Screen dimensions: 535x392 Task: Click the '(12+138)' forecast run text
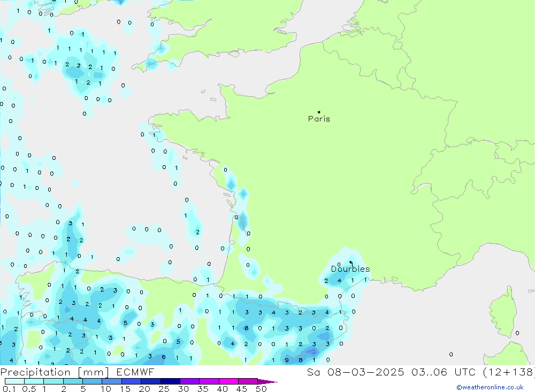pyautogui.click(x=509, y=372)
